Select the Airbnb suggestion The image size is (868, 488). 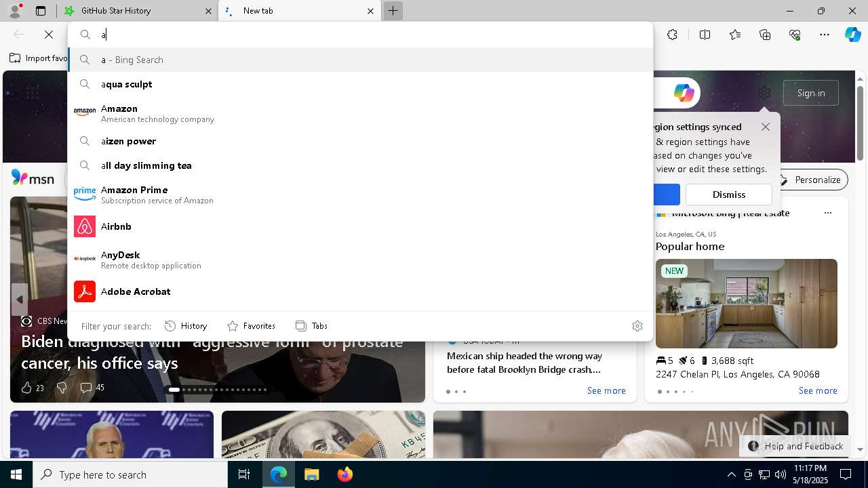pos(361,226)
